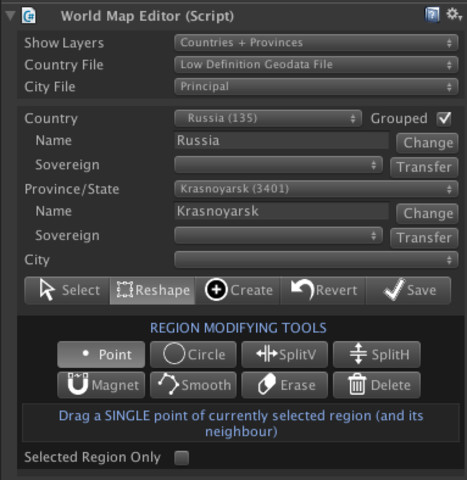Switch to the Create mode tab
The height and width of the screenshot is (480, 467).
[x=238, y=290]
